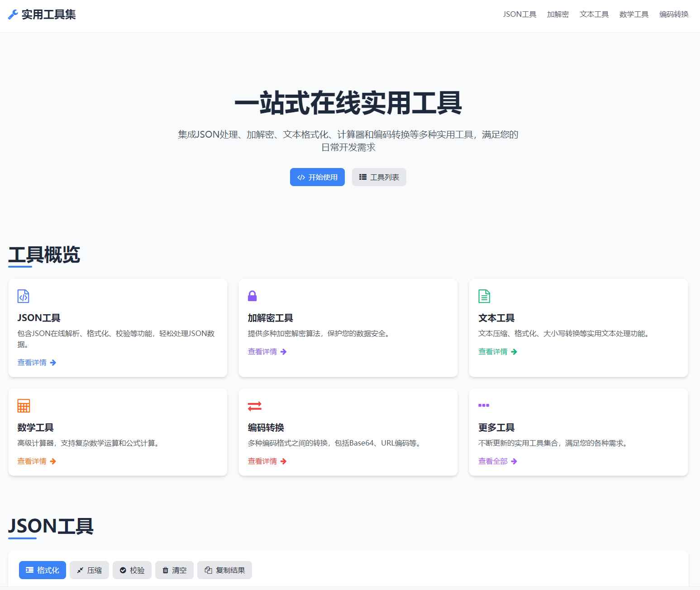The image size is (700, 590).
Task: Open 文本工具 from the top navigation bar
Action: pyautogui.click(x=594, y=14)
